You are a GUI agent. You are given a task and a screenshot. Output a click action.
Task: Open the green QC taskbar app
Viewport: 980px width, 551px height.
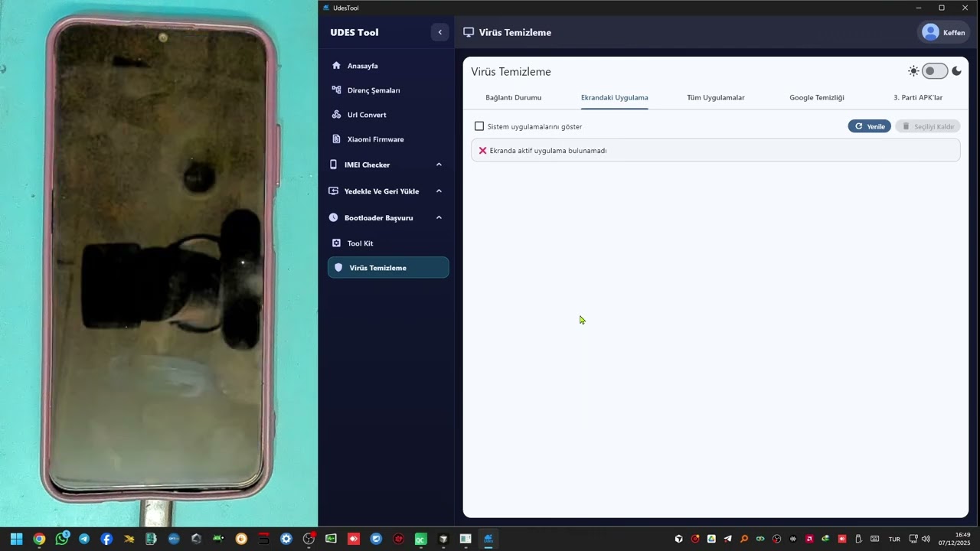pos(420,539)
